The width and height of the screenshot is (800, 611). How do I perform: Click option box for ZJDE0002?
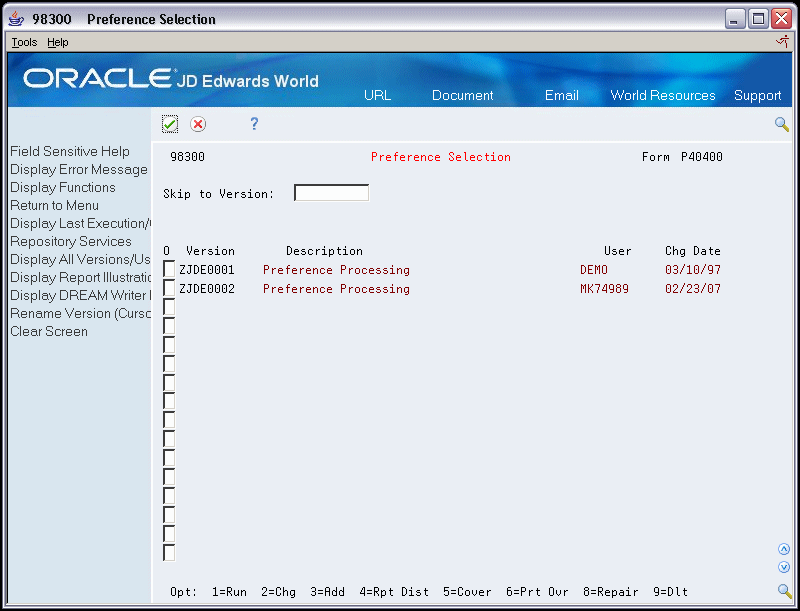pyautogui.click(x=169, y=288)
